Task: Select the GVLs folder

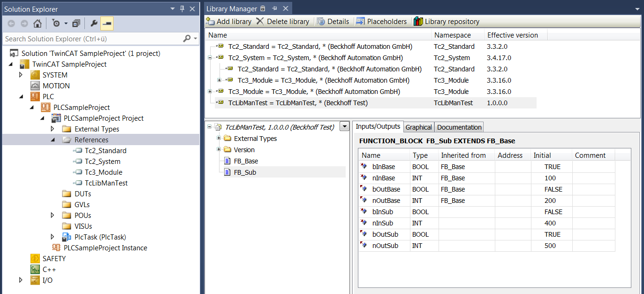Action: (82, 204)
